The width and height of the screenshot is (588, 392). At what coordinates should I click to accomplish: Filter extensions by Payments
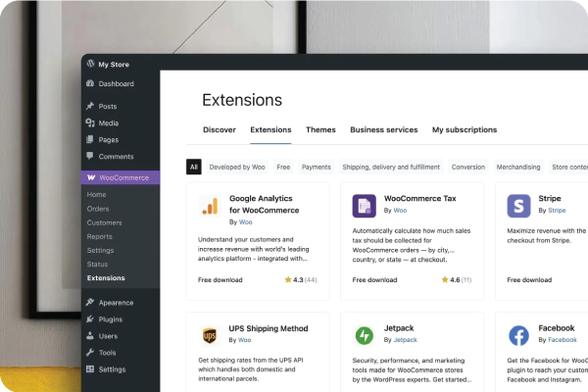coord(317,167)
